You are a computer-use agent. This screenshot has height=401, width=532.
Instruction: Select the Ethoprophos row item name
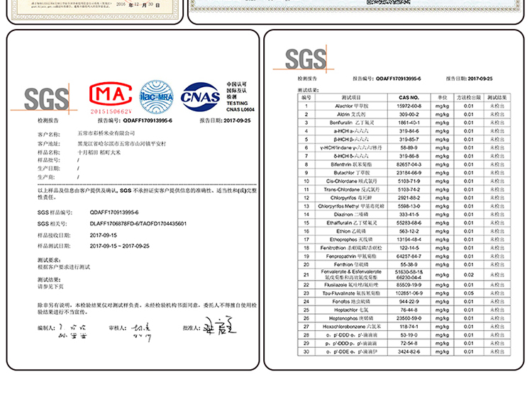(x=351, y=239)
